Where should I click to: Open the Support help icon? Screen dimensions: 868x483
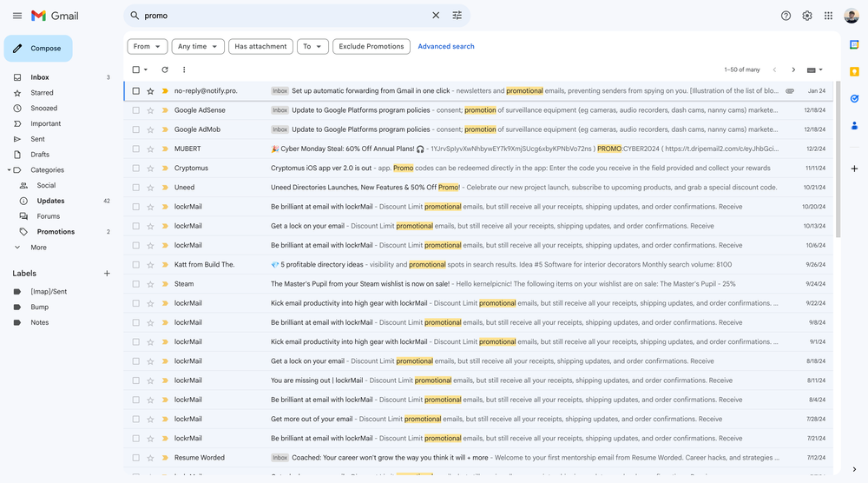786,16
